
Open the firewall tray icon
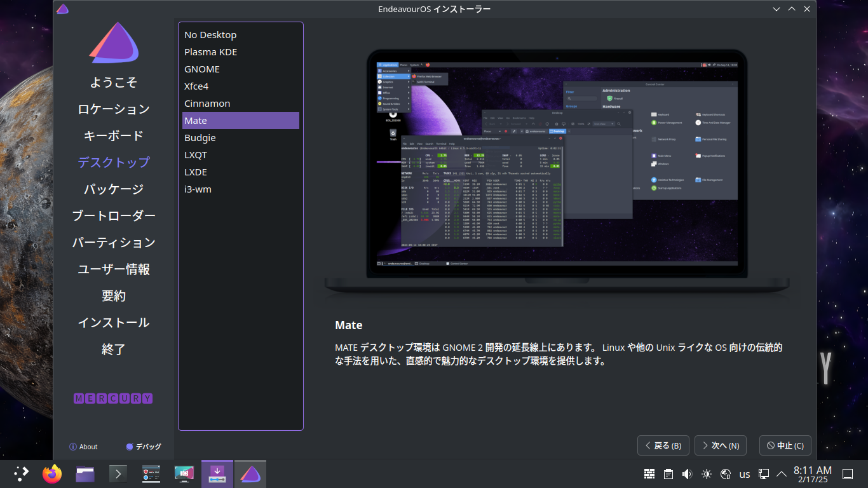[649, 474]
